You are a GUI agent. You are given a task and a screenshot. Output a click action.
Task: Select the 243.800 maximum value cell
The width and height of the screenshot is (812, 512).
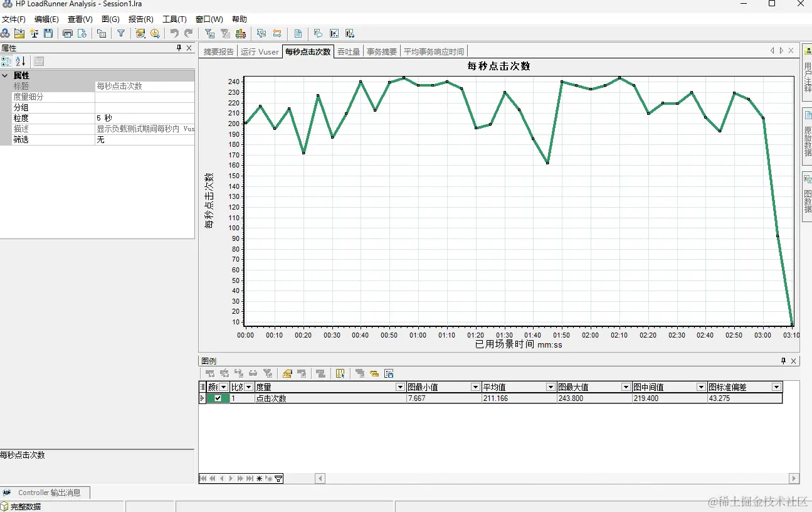point(594,398)
